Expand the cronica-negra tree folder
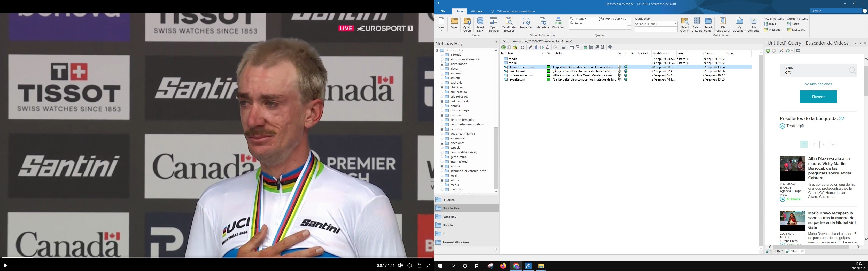 pyautogui.click(x=442, y=111)
